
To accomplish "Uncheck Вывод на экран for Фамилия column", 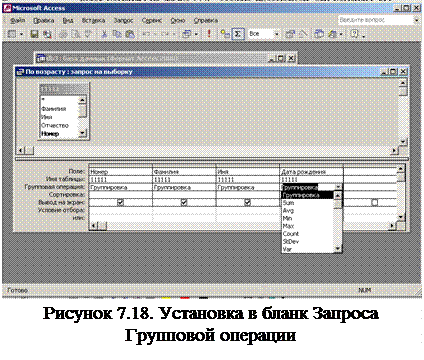I will [184, 202].
